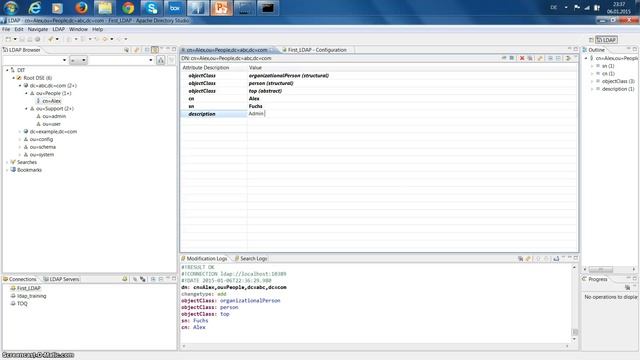Viewport: 640px width, 360px height.
Task: Collapse the DIT tree node
Action: [7, 70]
